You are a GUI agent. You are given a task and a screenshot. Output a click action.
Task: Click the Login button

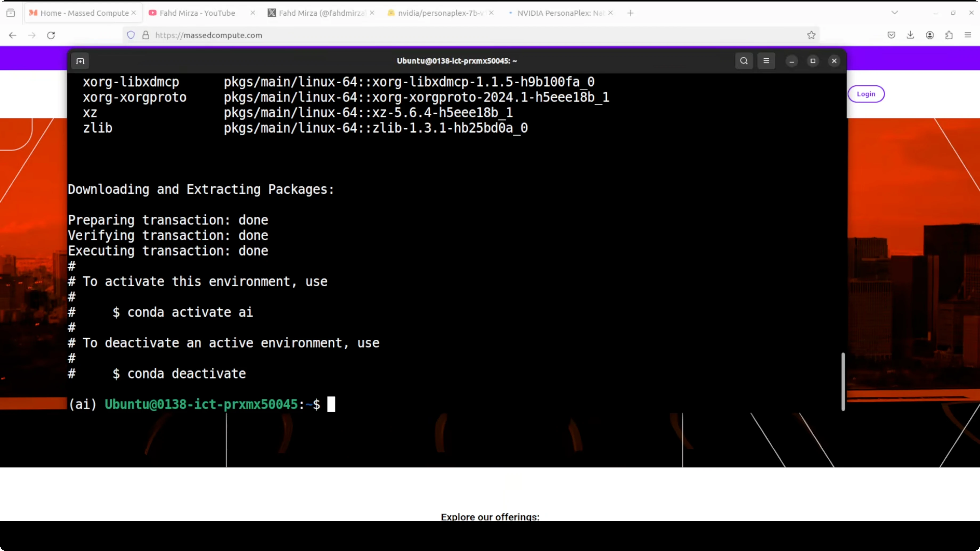pyautogui.click(x=866, y=94)
